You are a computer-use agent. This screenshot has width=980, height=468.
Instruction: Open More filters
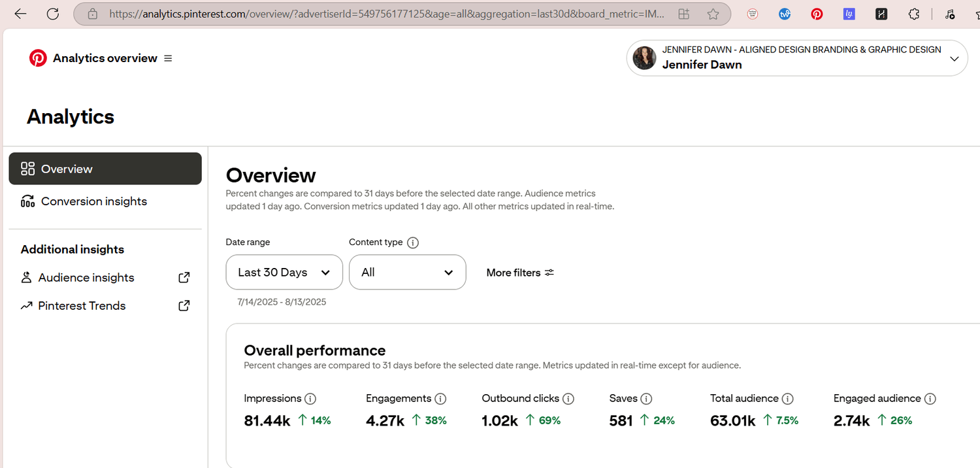tap(520, 273)
